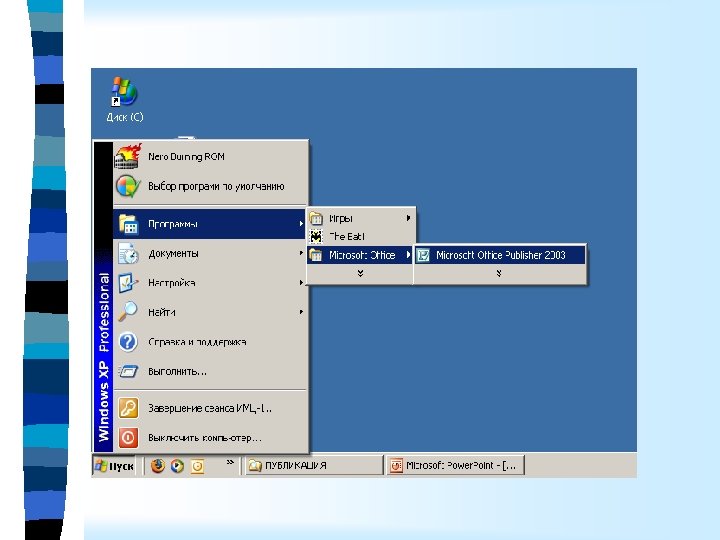Select Завершение сеанса menu entry
The image size is (720, 540).
pos(209,408)
